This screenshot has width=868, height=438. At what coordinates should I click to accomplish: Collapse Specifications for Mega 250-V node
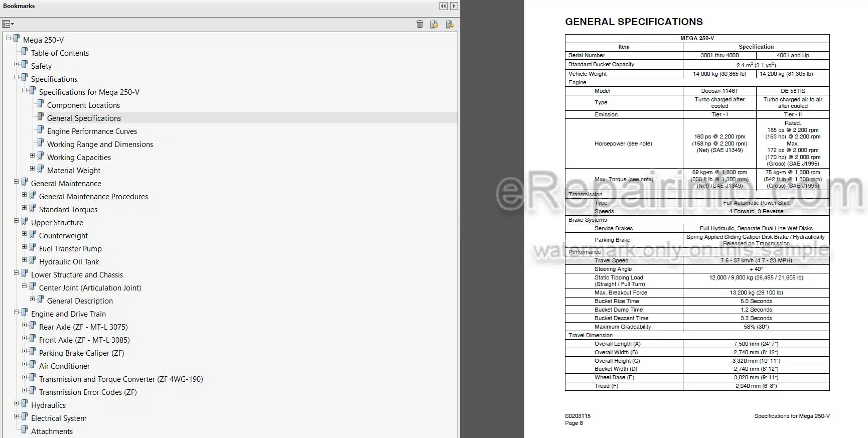pyautogui.click(x=24, y=90)
